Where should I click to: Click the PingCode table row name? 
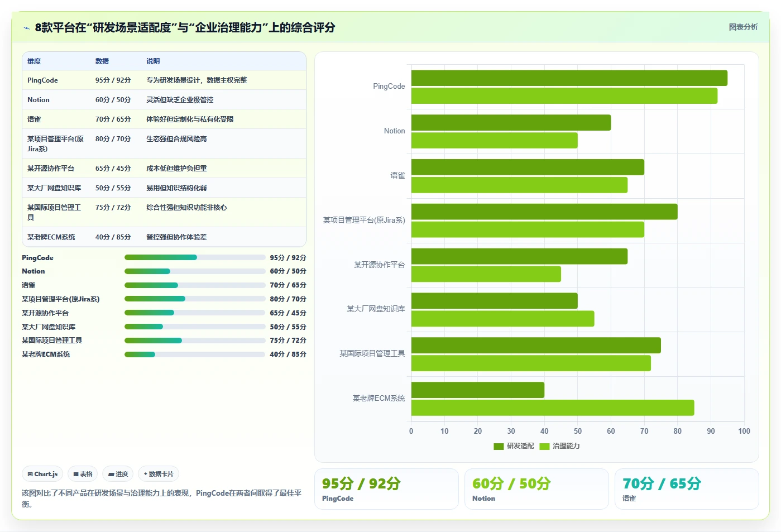pos(42,80)
